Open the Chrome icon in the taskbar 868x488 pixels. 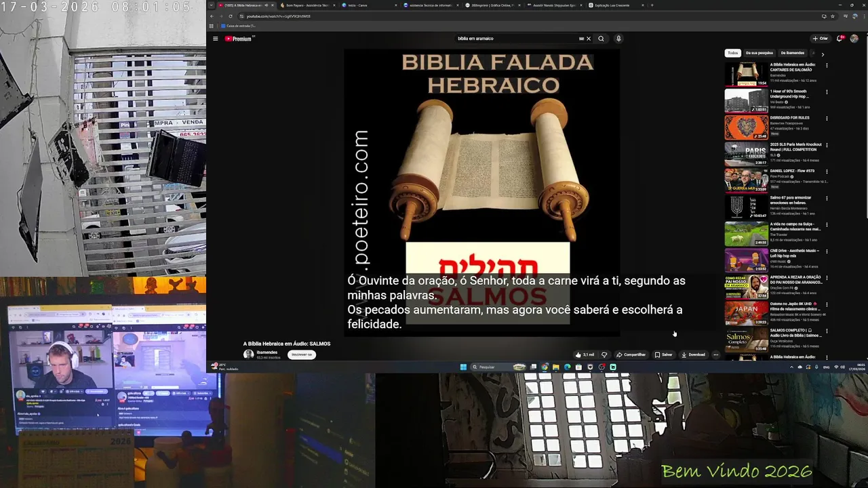[545, 367]
